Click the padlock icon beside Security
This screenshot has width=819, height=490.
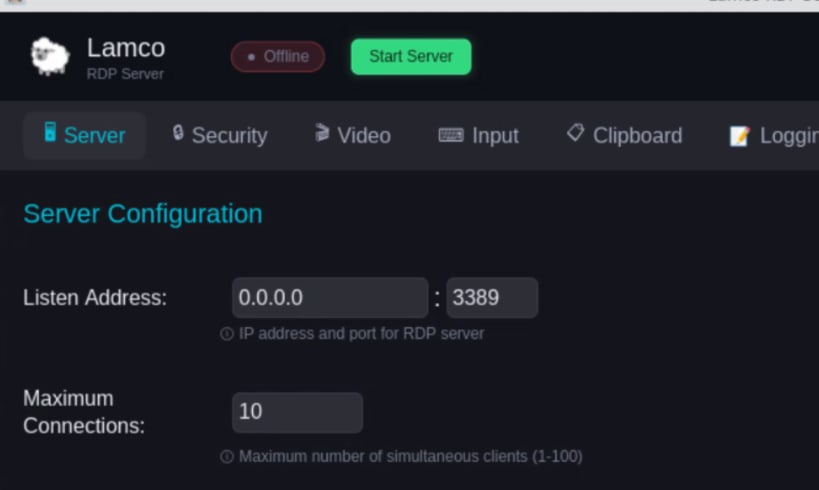(178, 133)
